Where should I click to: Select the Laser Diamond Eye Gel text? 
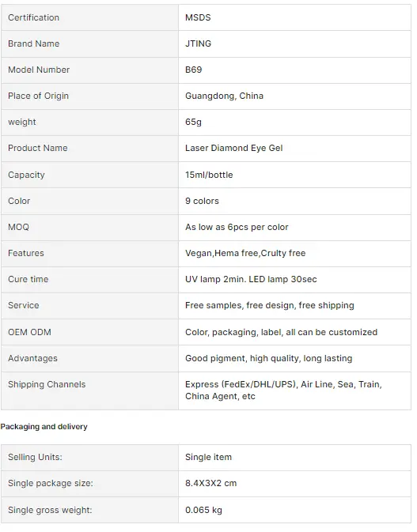tap(234, 149)
